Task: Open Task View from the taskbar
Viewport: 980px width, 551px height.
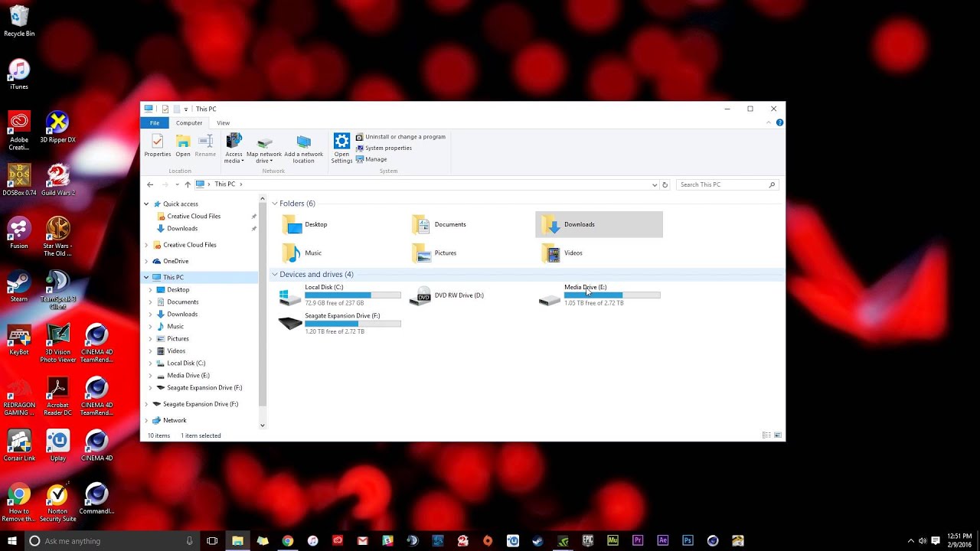Action: pos(212,541)
